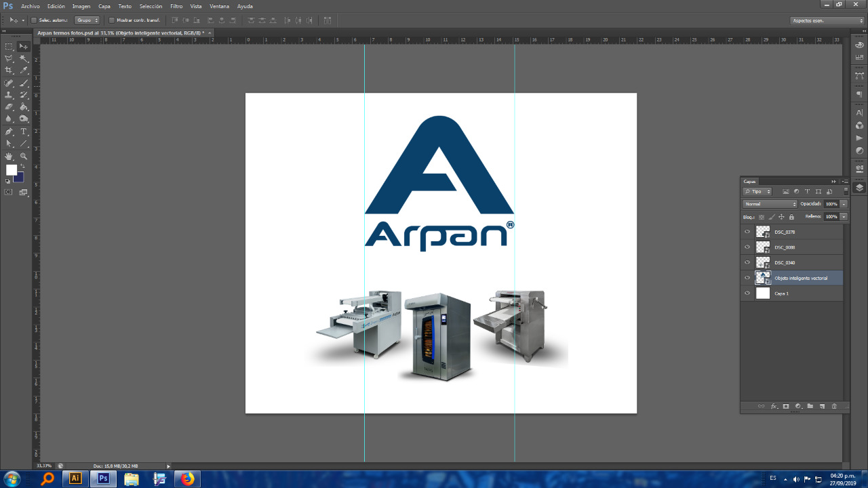Select the Hand tool
The height and width of the screenshot is (488, 868).
[x=9, y=156]
